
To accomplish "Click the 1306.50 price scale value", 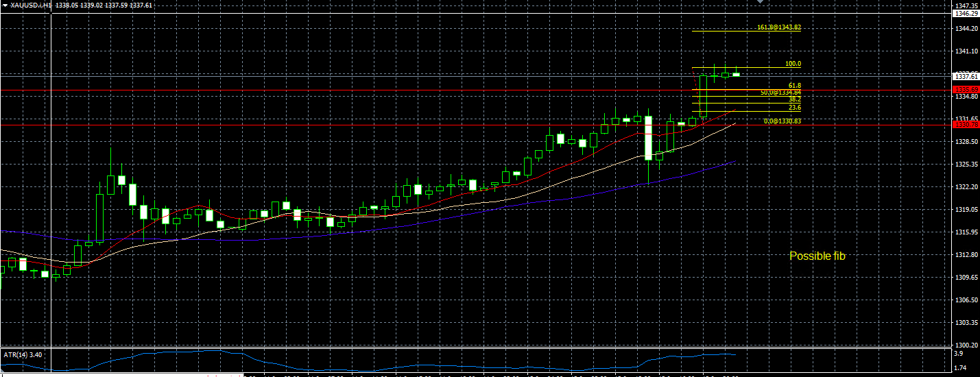I will [966, 300].
